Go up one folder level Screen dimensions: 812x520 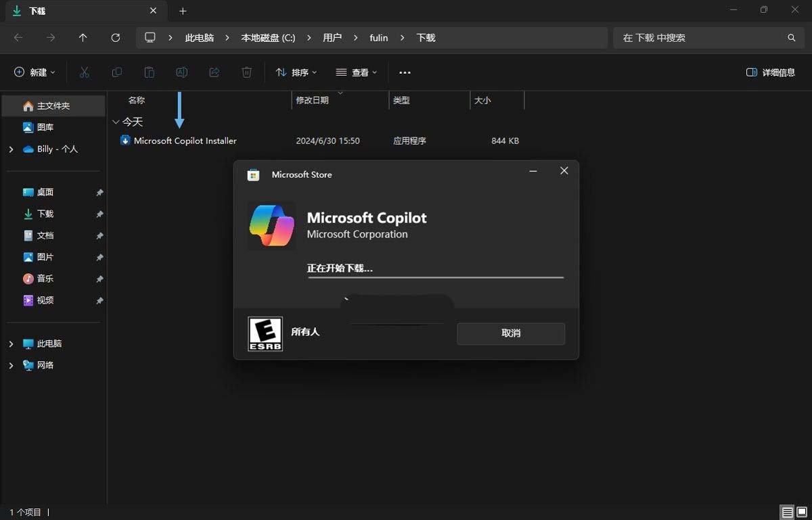(83, 38)
